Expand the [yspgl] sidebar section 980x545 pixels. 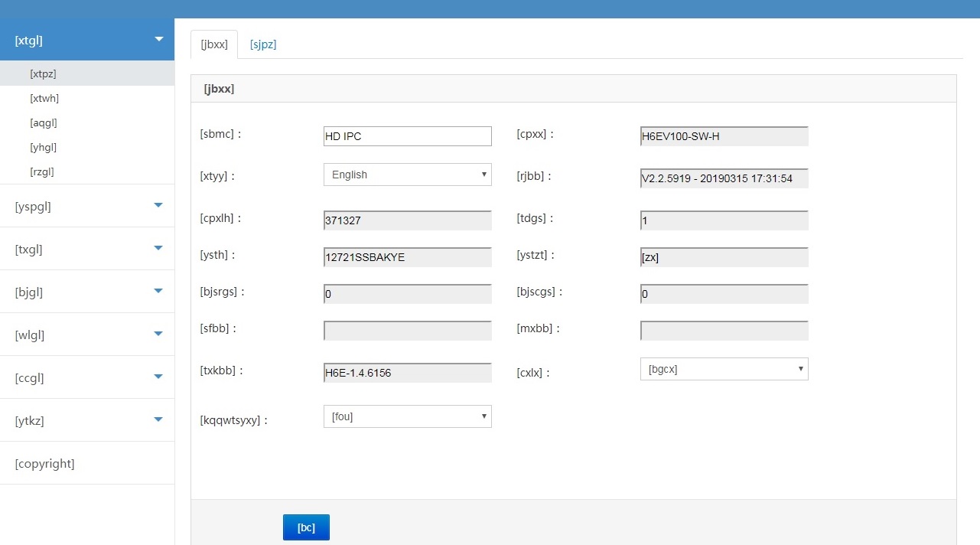(86, 206)
